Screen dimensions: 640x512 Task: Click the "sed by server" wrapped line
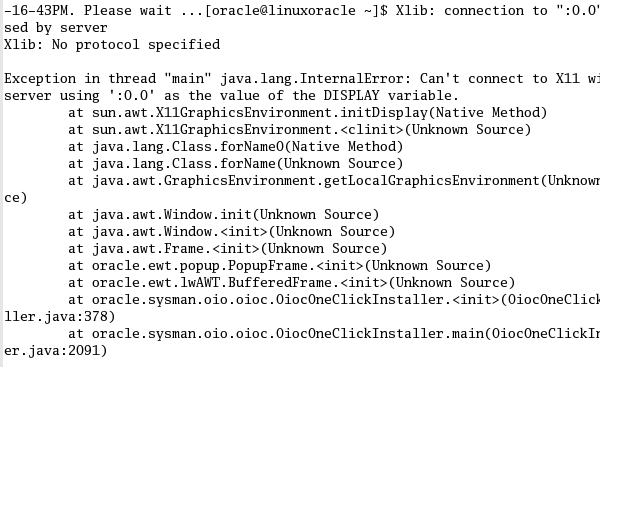pyautogui.click(x=56, y=28)
